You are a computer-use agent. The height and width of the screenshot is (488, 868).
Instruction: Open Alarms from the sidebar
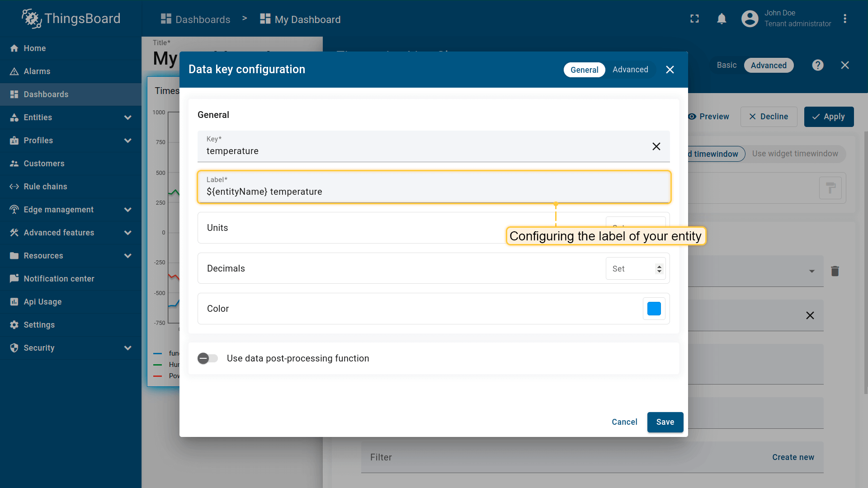[x=37, y=71]
